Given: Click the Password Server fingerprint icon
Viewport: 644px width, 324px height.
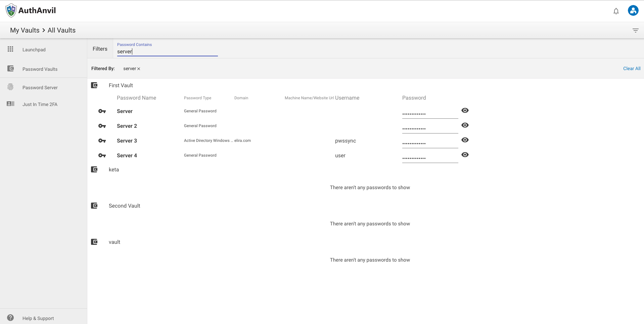Looking at the screenshot, I should pos(10,87).
